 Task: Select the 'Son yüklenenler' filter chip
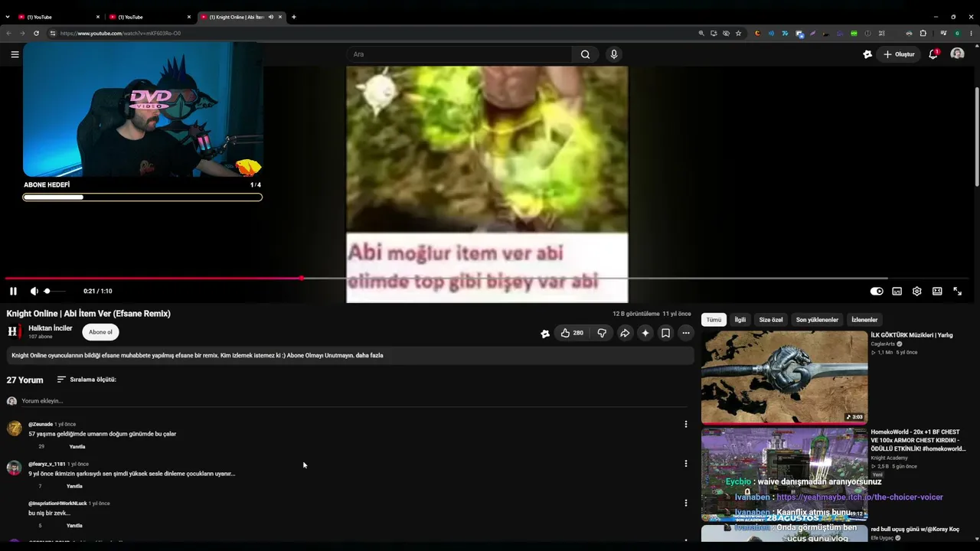point(817,320)
